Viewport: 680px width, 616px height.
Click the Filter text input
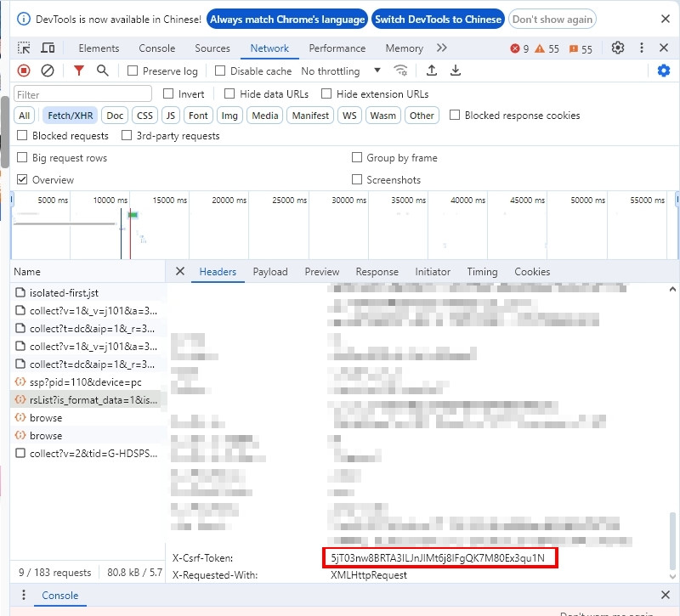[x=82, y=94]
